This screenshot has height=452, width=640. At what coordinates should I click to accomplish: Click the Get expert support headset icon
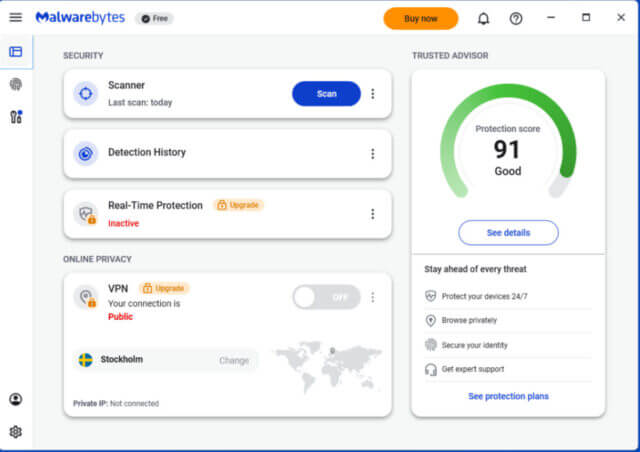[x=431, y=369]
